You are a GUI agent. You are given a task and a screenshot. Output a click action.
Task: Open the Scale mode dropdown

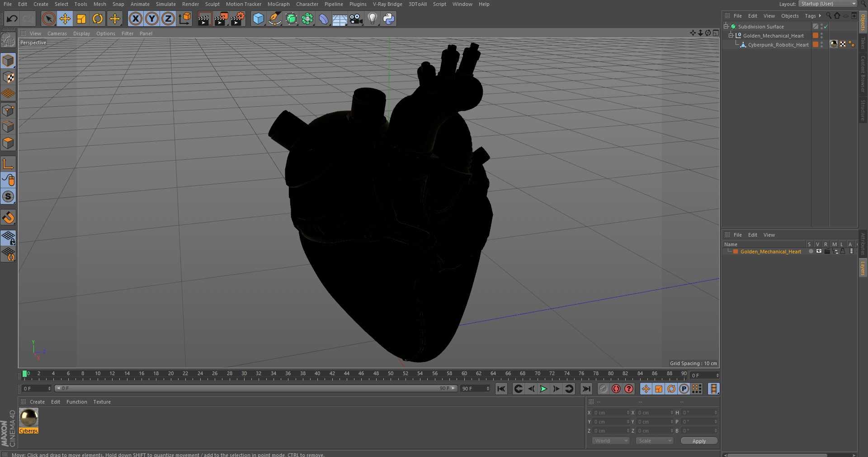pos(654,441)
